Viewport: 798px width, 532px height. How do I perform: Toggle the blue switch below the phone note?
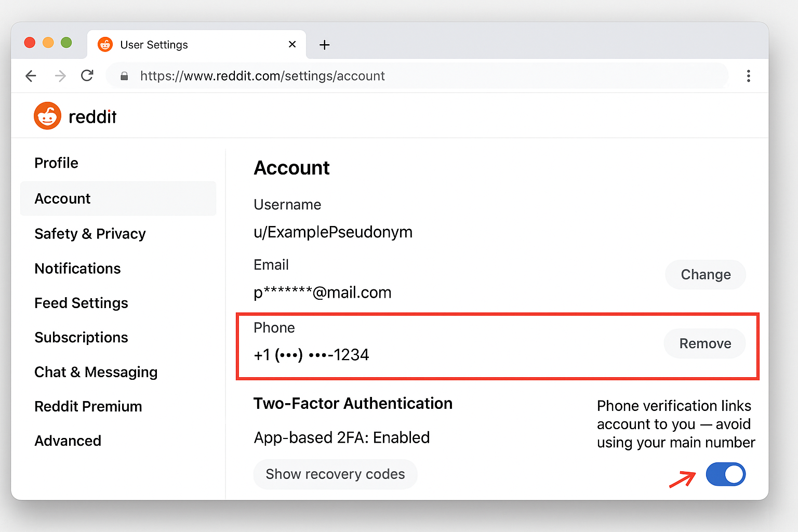(x=725, y=474)
